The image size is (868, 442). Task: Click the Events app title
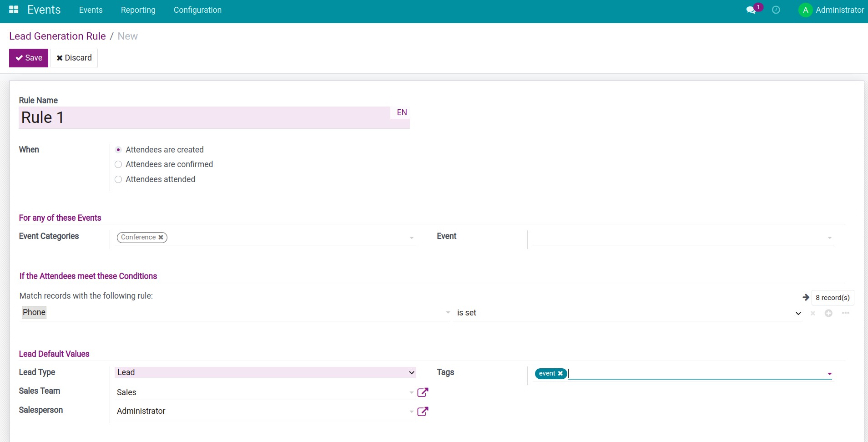click(44, 10)
